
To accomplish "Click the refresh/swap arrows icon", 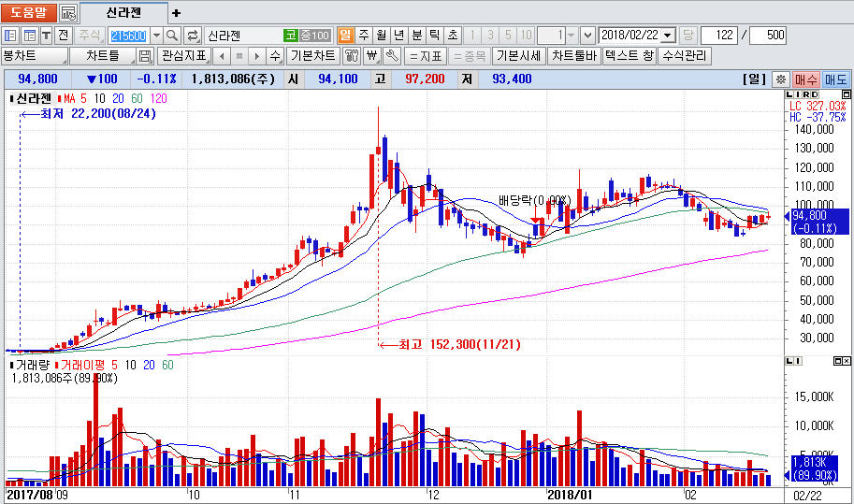I will pyautogui.click(x=193, y=36).
